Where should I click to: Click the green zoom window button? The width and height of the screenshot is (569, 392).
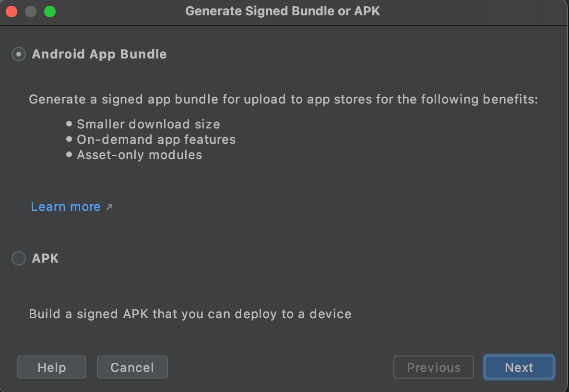coord(50,11)
